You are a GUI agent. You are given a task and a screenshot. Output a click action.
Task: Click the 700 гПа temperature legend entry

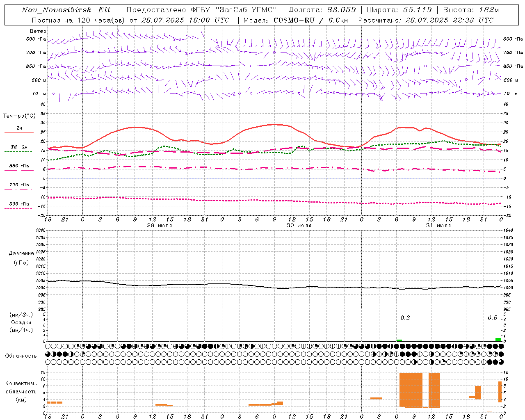click(x=19, y=185)
